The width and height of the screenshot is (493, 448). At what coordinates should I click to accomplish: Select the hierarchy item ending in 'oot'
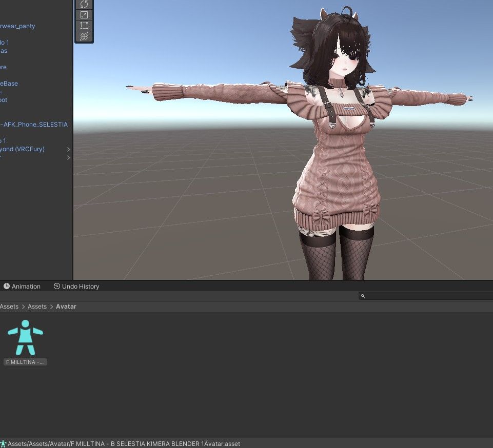[x=4, y=99]
